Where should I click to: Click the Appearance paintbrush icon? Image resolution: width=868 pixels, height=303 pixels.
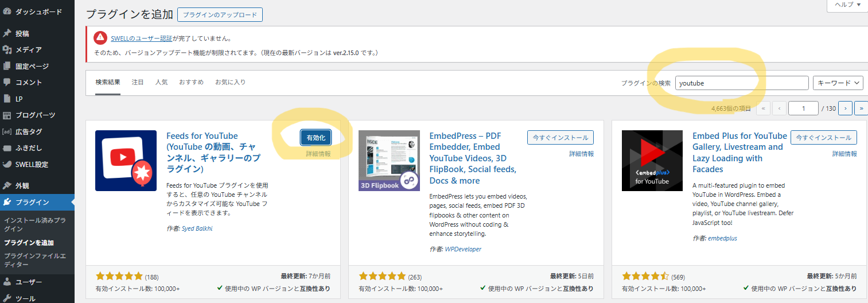pyautogui.click(x=7, y=185)
